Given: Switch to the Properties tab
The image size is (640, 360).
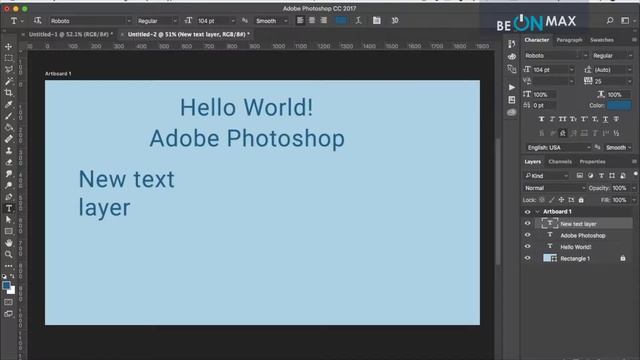Looking at the screenshot, I should 592,162.
